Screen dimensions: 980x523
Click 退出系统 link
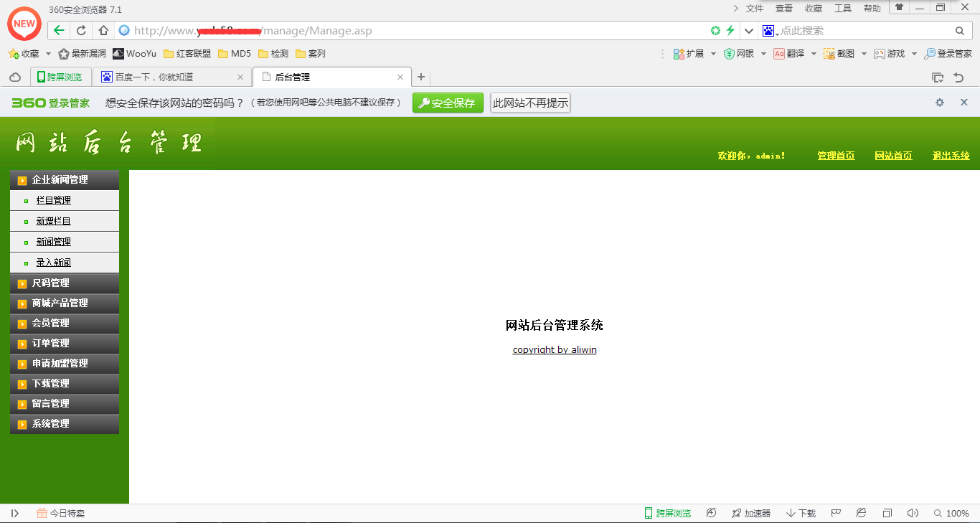(951, 156)
